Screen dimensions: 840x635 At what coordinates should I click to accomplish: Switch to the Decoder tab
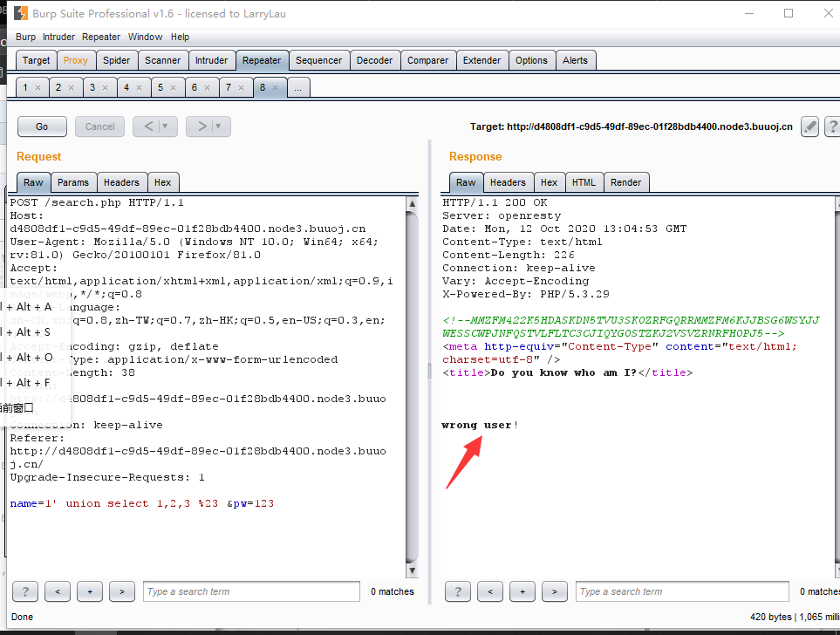[x=374, y=60]
